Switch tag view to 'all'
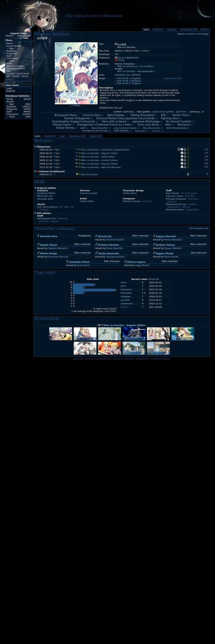The image size is (215, 644). pos(203,112)
